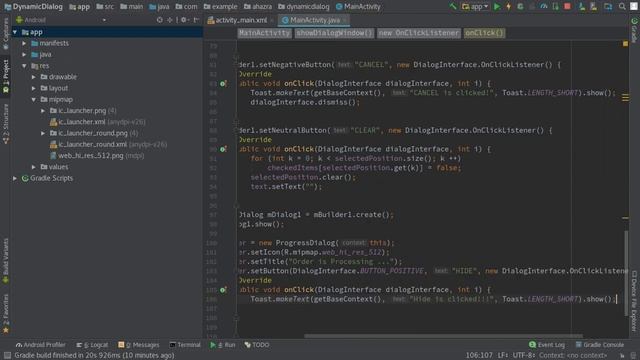Image resolution: width=640 pixels, height=360 pixels.
Task: Open Project panel gear settings
Action: (x=184, y=20)
